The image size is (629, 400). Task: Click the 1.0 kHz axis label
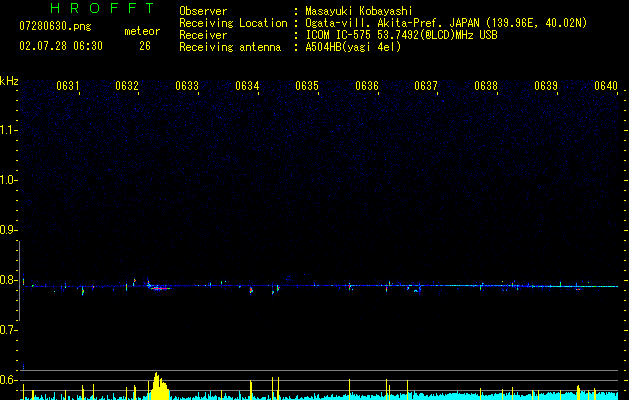click(8, 180)
